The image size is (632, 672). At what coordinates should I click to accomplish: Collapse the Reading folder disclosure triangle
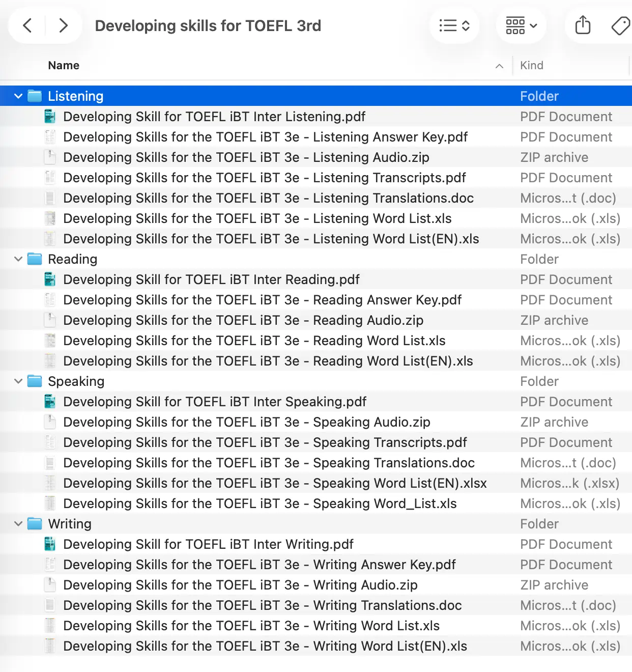tap(18, 259)
